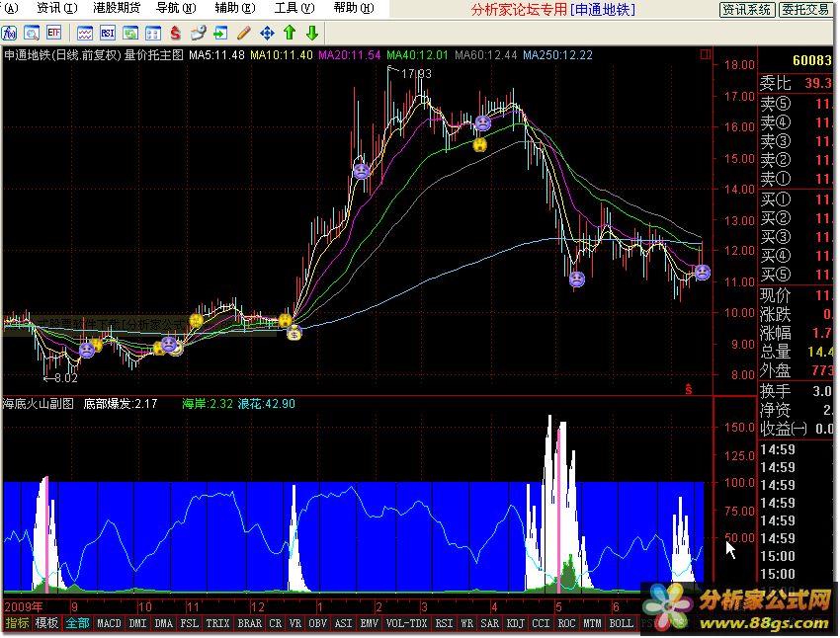Viewport: 840px width, 638px height.
Task: Click the green up arrow icon
Action: (x=290, y=34)
